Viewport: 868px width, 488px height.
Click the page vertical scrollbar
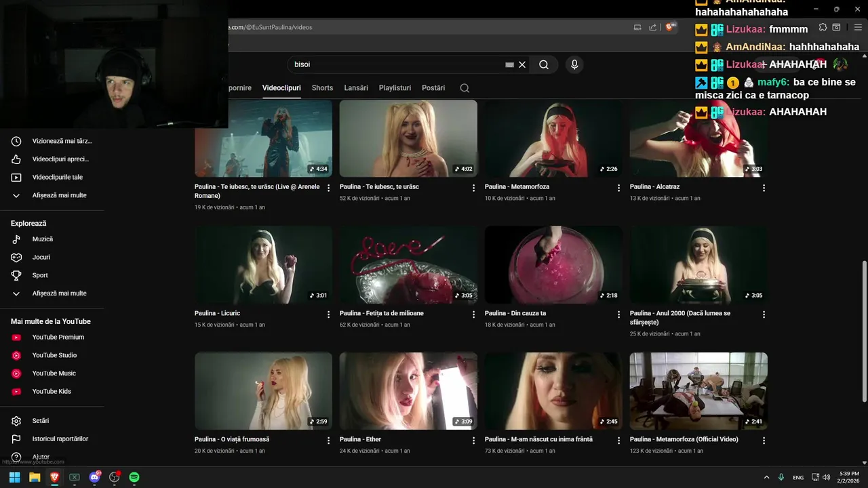(x=864, y=332)
